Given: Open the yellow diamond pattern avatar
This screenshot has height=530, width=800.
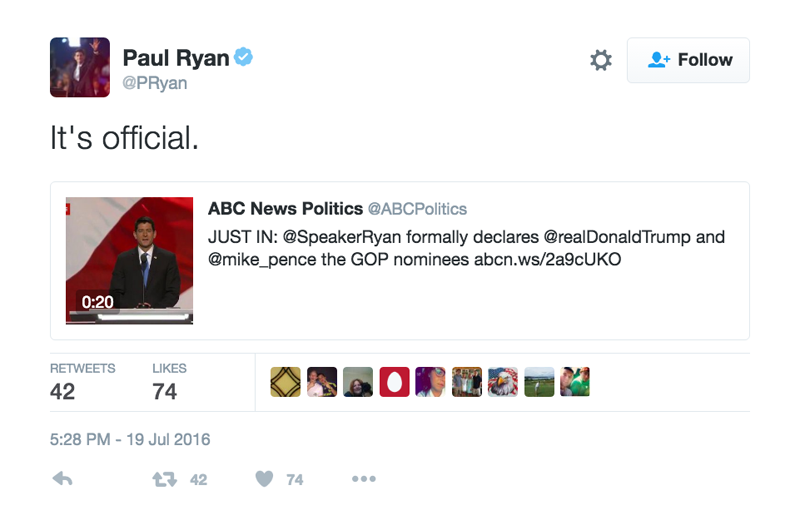Looking at the screenshot, I should point(286,382).
